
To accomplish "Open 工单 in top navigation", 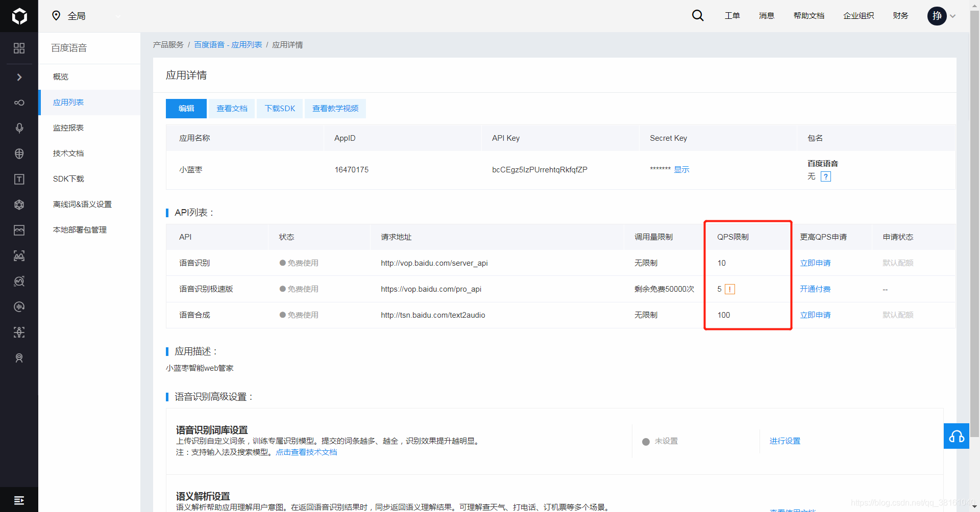I will pyautogui.click(x=732, y=16).
